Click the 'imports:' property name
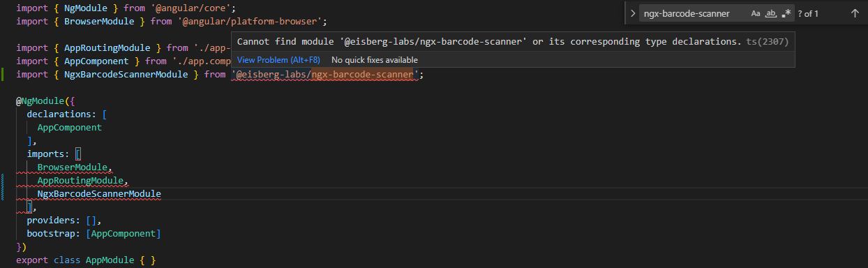This screenshot has width=868, height=268. pyautogui.click(x=48, y=154)
